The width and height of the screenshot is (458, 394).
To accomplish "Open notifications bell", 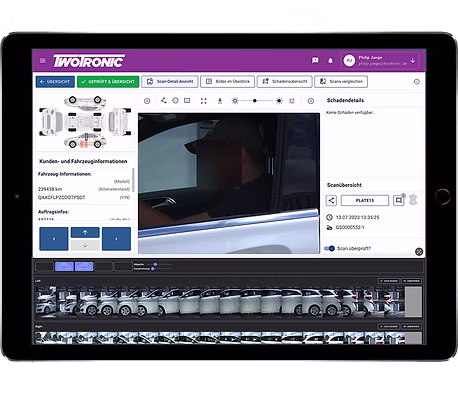I will pos(330,61).
